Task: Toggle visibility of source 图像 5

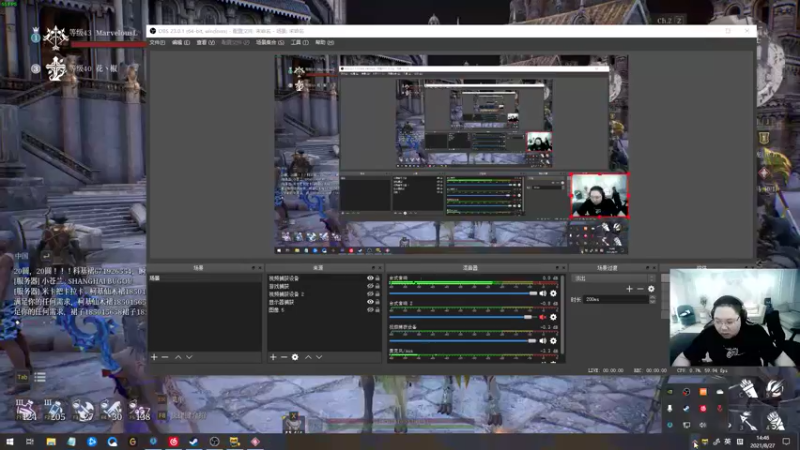Action: [x=370, y=310]
